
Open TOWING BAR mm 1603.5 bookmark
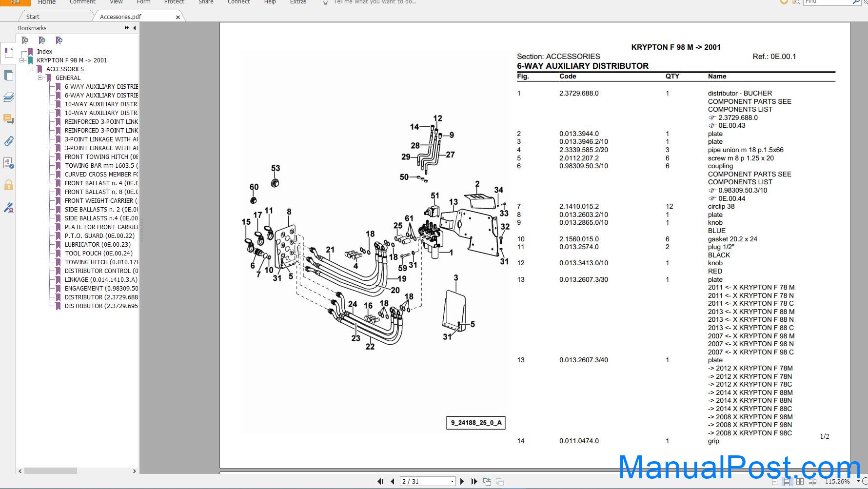(101, 166)
